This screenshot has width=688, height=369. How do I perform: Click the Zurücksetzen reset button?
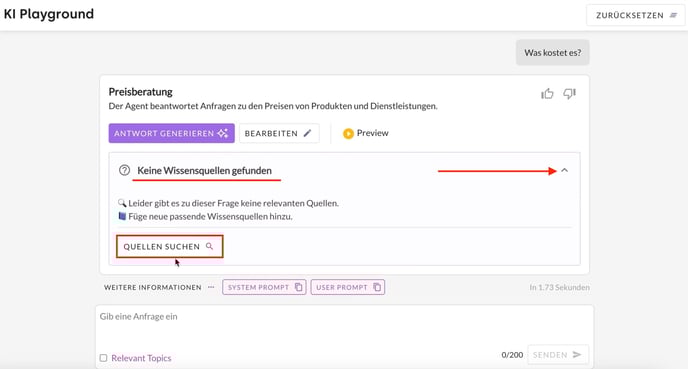click(635, 15)
